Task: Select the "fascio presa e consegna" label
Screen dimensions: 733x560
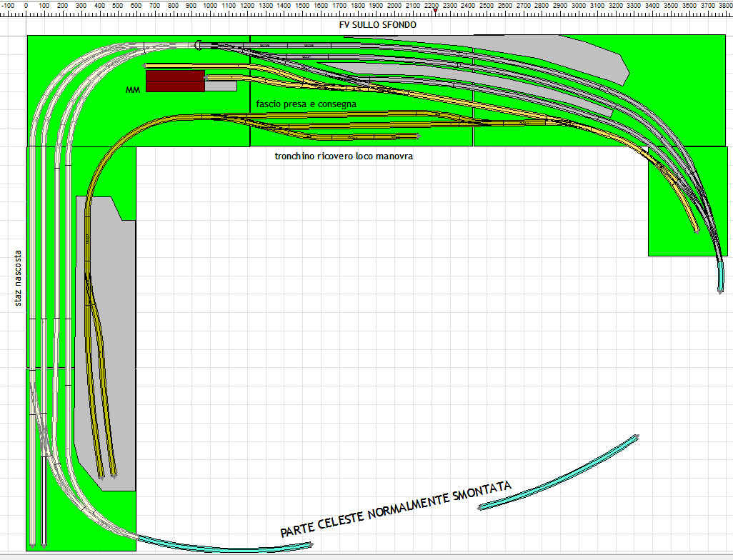Action: [x=306, y=104]
